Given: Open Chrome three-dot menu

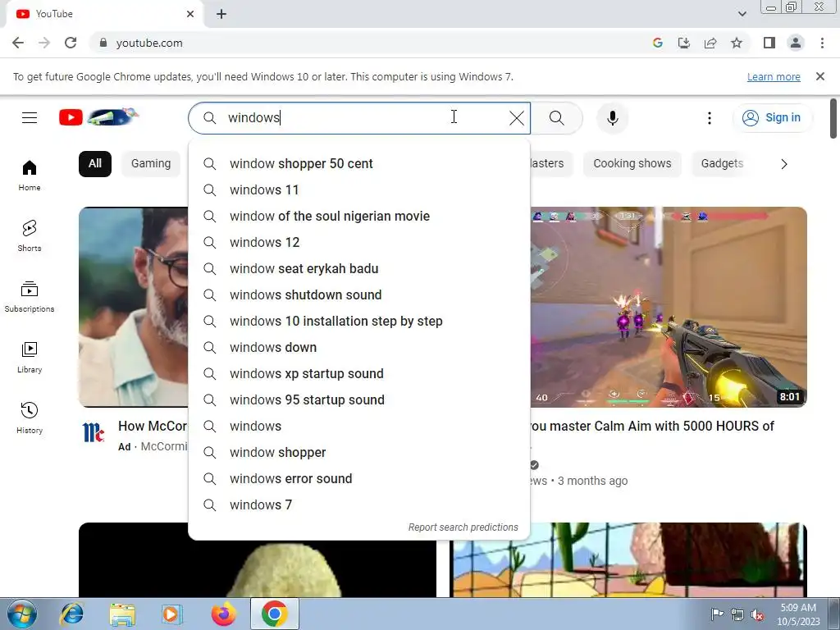Looking at the screenshot, I should 822,43.
